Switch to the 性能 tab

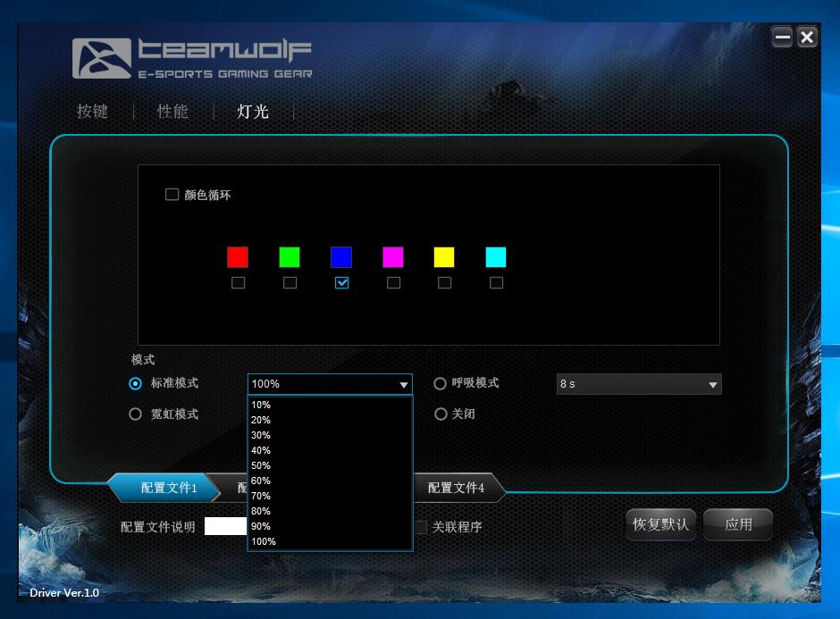[x=172, y=112]
